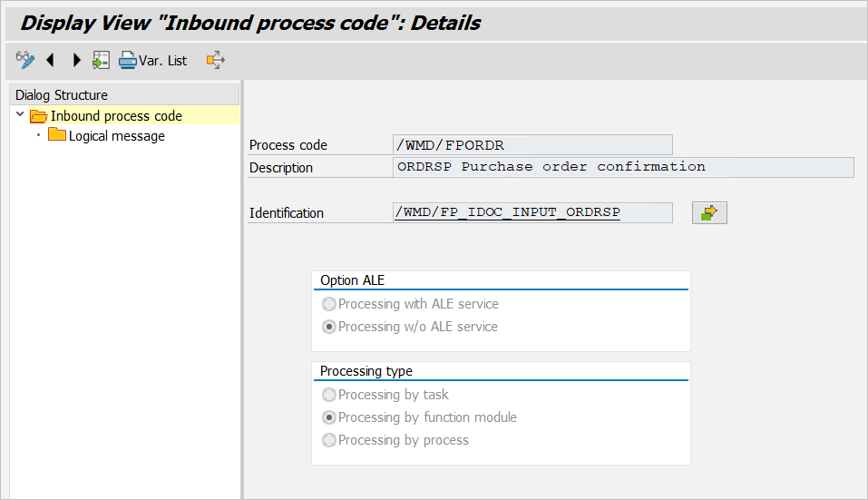Go to next entry arrow
The width and height of the screenshot is (868, 500).
coord(76,61)
